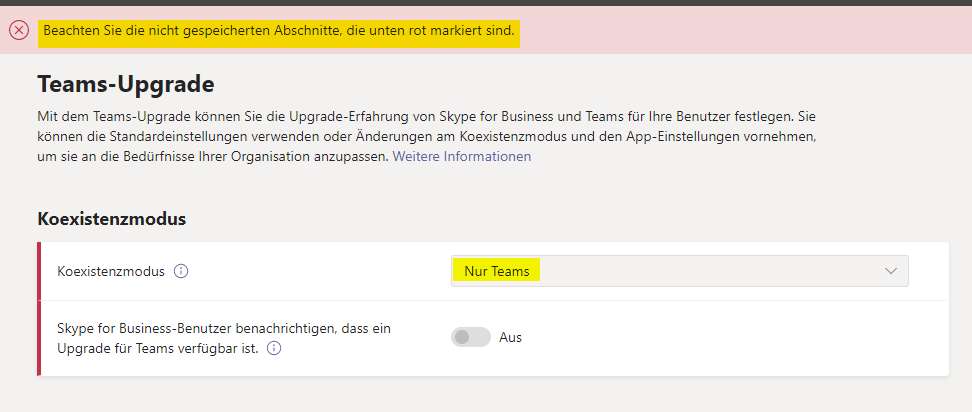Click the red error X circle icon
The width and height of the screenshot is (972, 412).
(19, 30)
